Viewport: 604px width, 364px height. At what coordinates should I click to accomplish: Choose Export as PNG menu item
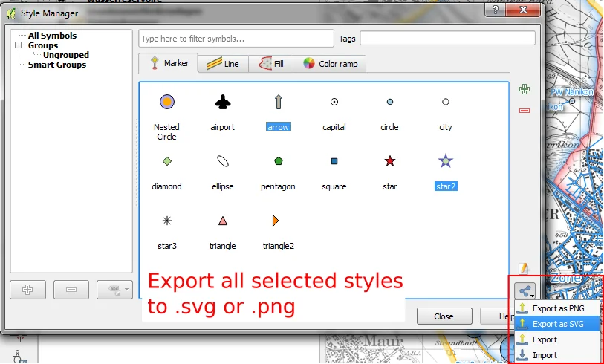[556, 308]
